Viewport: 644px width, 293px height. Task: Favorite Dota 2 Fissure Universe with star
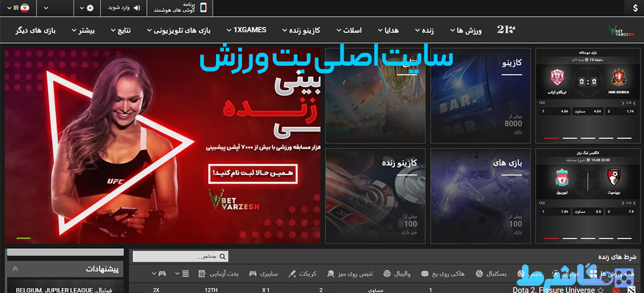[x=601, y=290]
